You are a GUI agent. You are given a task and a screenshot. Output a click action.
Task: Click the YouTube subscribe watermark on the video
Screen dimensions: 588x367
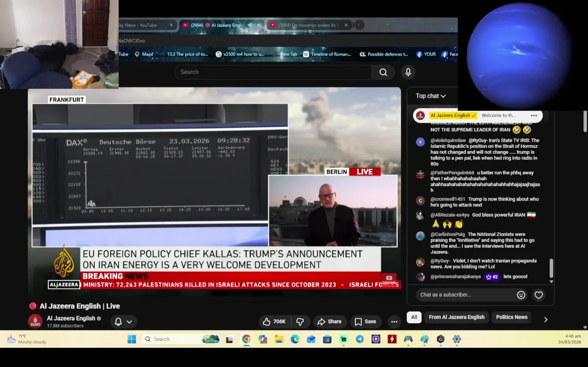[x=389, y=279]
